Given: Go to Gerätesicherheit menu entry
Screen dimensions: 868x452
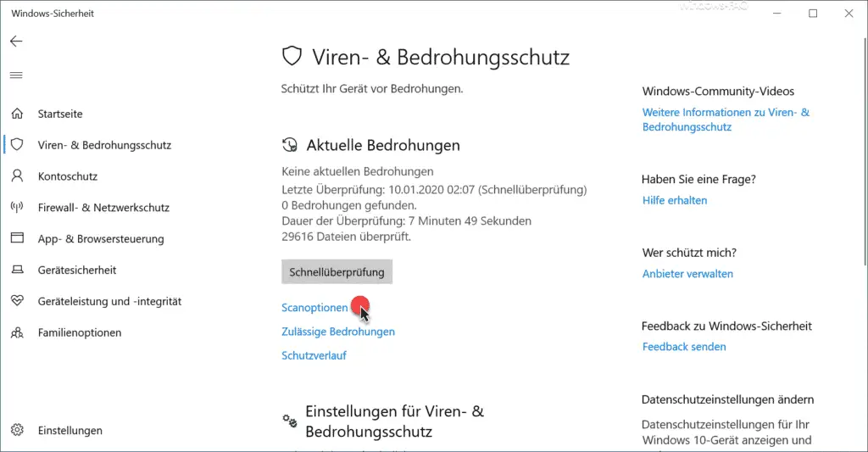Looking at the screenshot, I should (x=77, y=271).
